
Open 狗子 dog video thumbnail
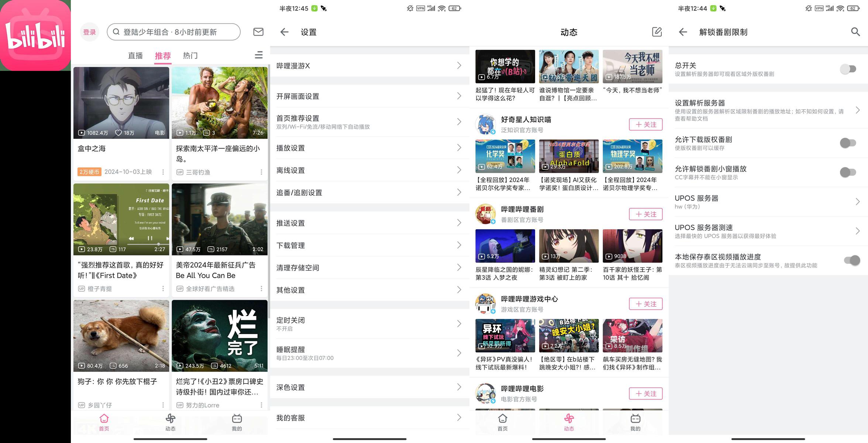tap(121, 336)
